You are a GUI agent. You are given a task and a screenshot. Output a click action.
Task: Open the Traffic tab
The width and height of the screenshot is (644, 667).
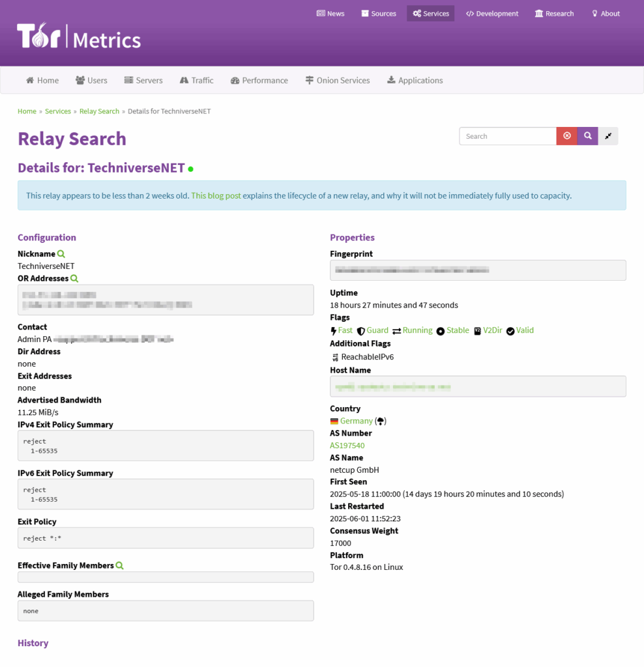pos(197,80)
